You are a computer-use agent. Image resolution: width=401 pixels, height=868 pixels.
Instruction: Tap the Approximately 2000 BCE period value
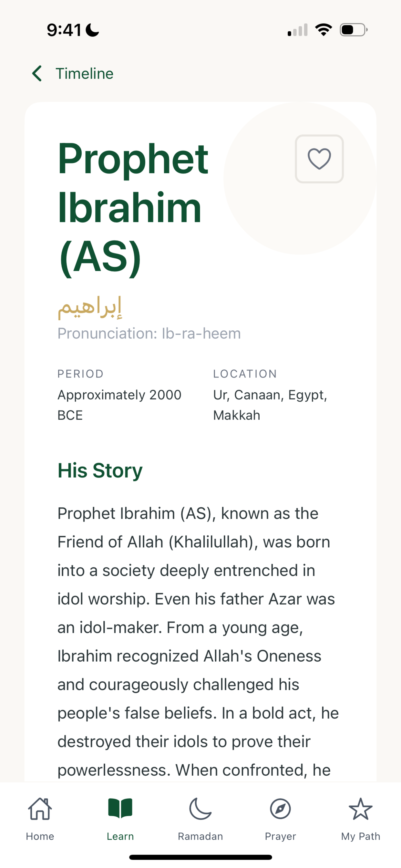pyautogui.click(x=120, y=405)
